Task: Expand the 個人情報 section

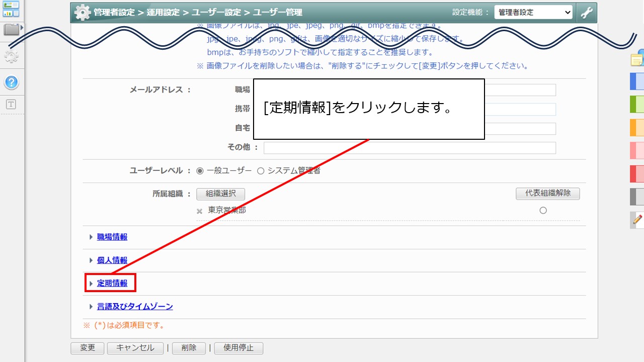Action: 111,260
